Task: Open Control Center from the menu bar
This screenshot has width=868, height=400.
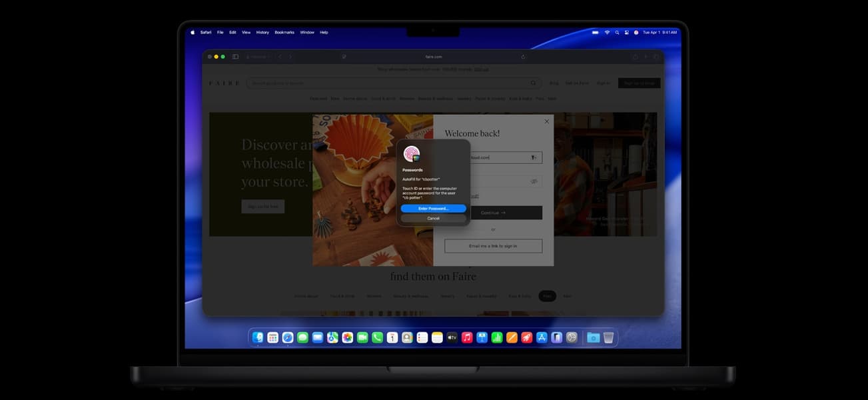Action: click(627, 32)
